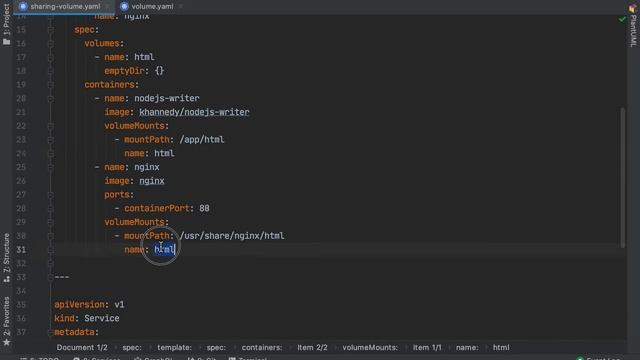Select the Item 1/1 breadcrumb
This screenshot has height=360, width=640.
(427, 347)
